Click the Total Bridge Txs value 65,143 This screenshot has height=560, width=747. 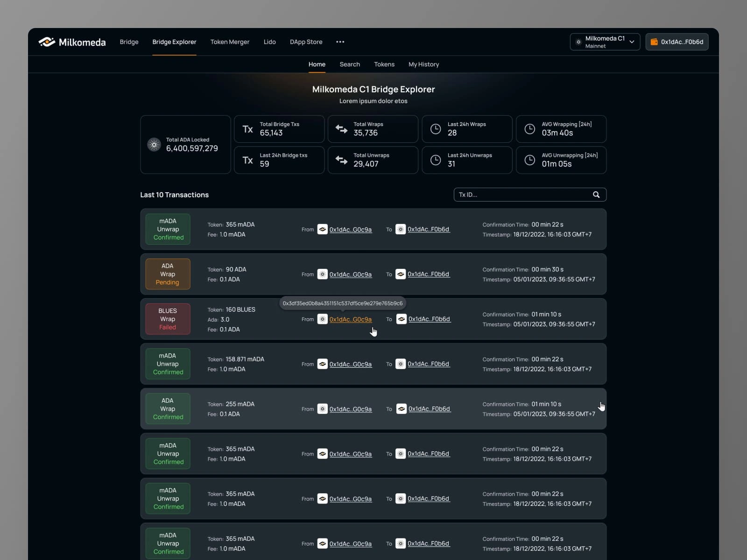click(271, 133)
